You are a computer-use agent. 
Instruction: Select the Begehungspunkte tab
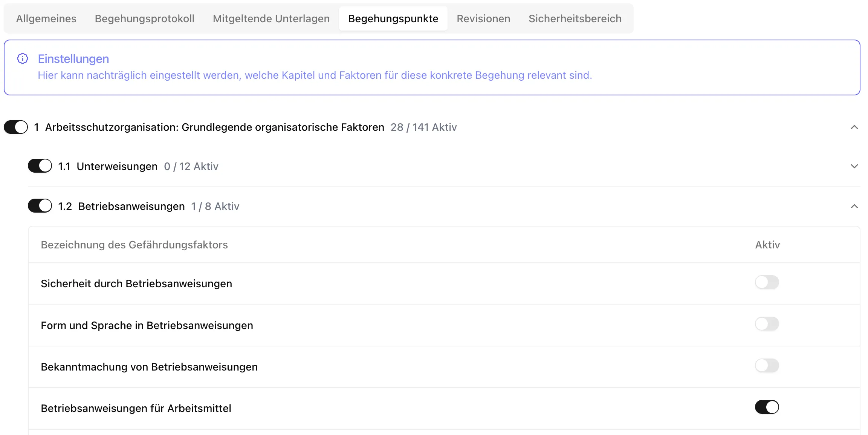(393, 18)
